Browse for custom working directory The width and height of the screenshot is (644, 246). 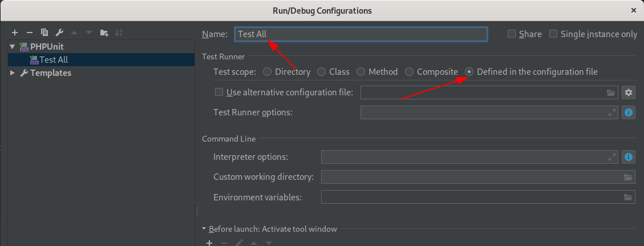(628, 177)
